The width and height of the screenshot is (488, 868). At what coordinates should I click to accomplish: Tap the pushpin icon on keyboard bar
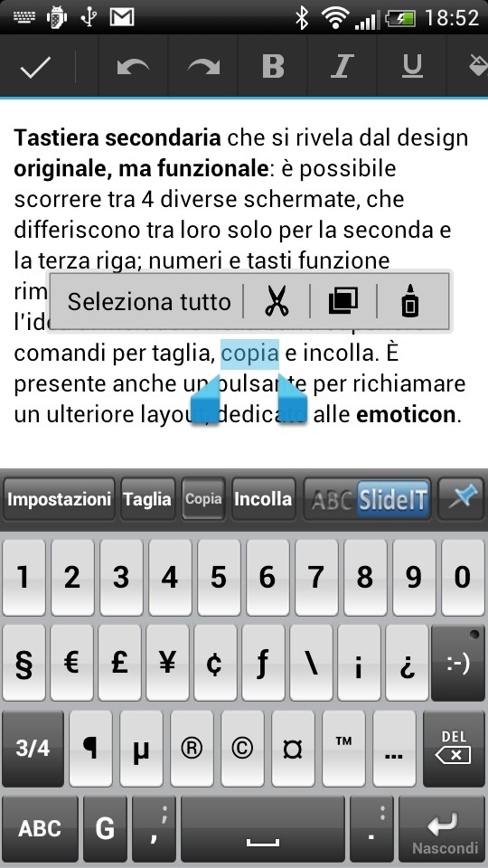(x=463, y=499)
